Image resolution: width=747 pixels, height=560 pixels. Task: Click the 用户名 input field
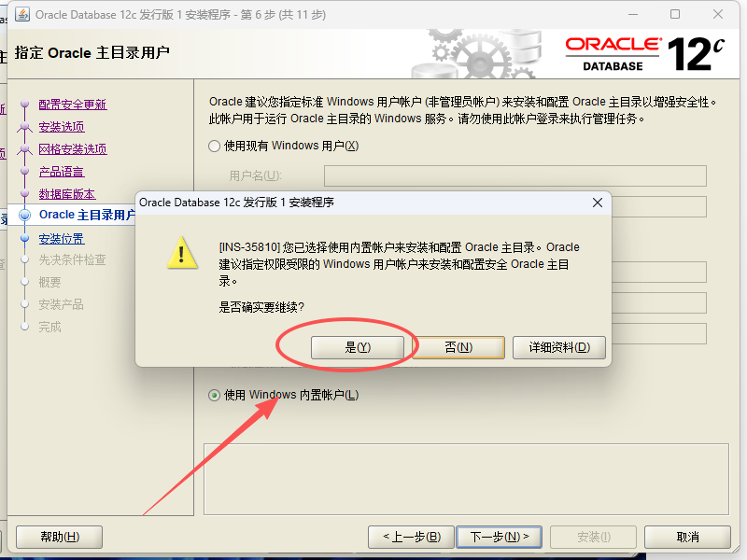point(515,175)
